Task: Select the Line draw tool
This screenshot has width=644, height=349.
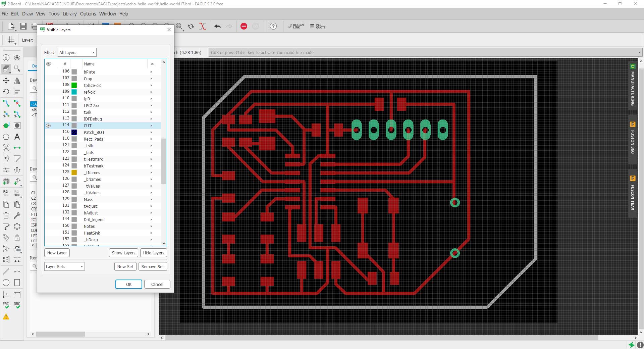Action: 6,271
